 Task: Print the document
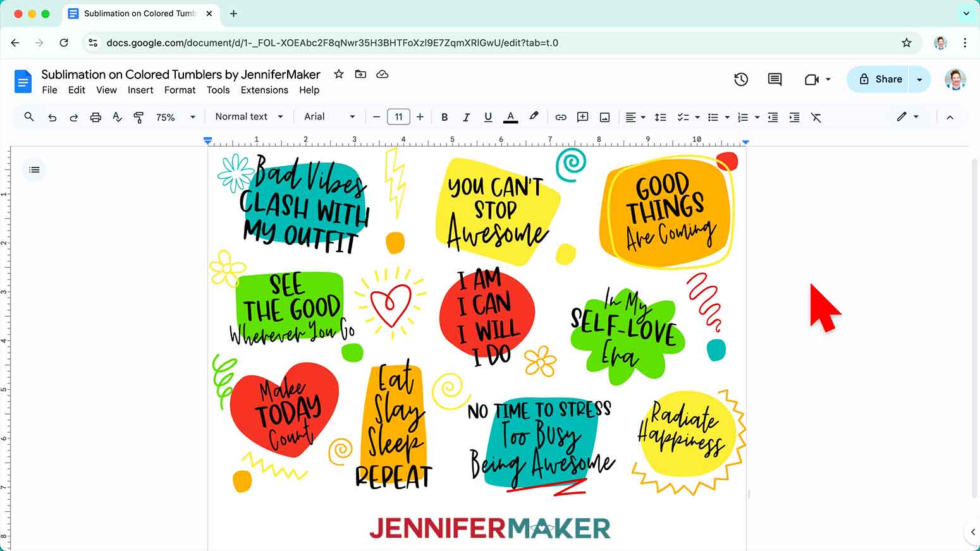pos(95,118)
